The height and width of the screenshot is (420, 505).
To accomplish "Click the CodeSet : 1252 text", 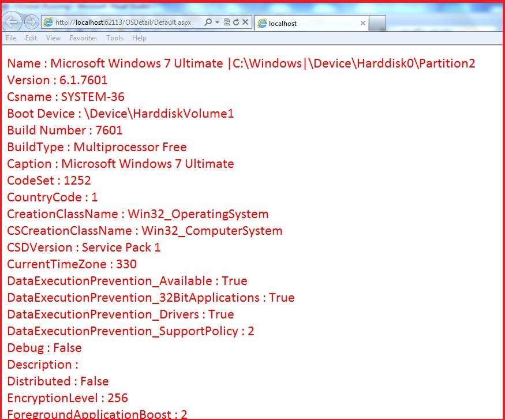I will (x=49, y=181).
